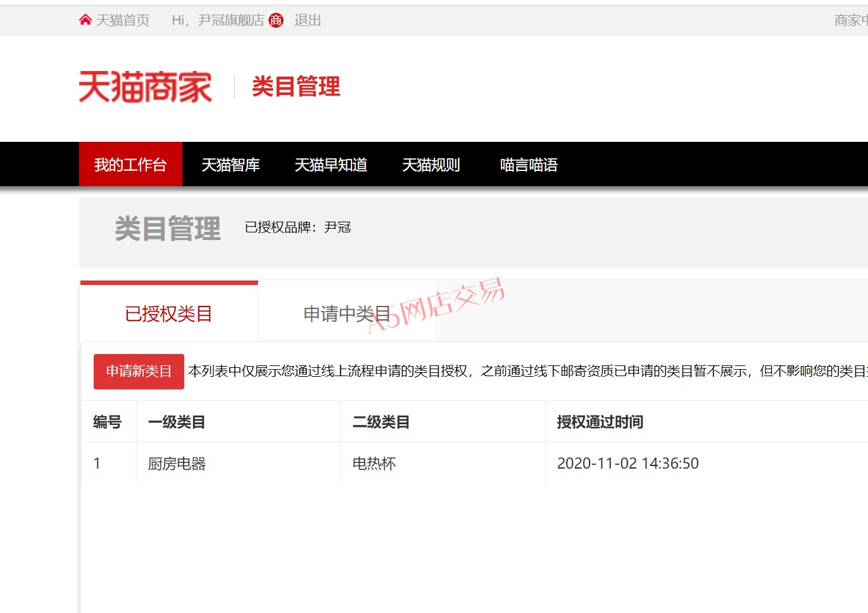Image resolution: width=868 pixels, height=613 pixels.
Task: Open 天猫智库 in the navigation bar
Action: [230, 165]
